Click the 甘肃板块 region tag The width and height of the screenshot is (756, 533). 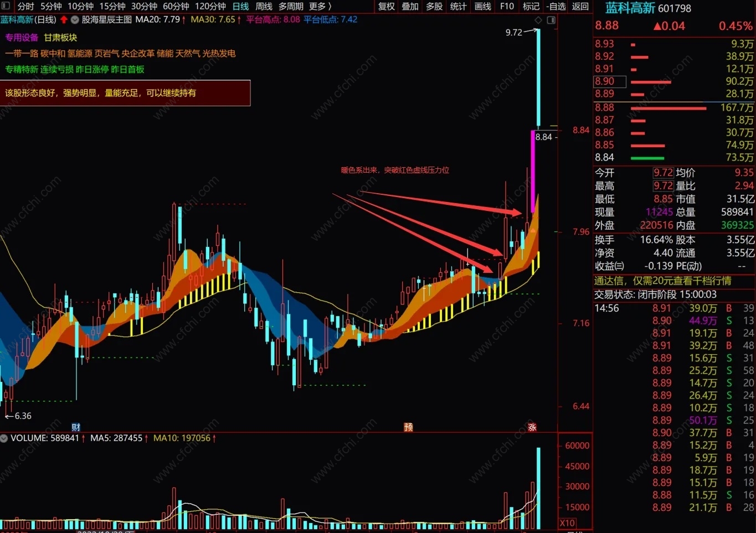[x=60, y=38]
